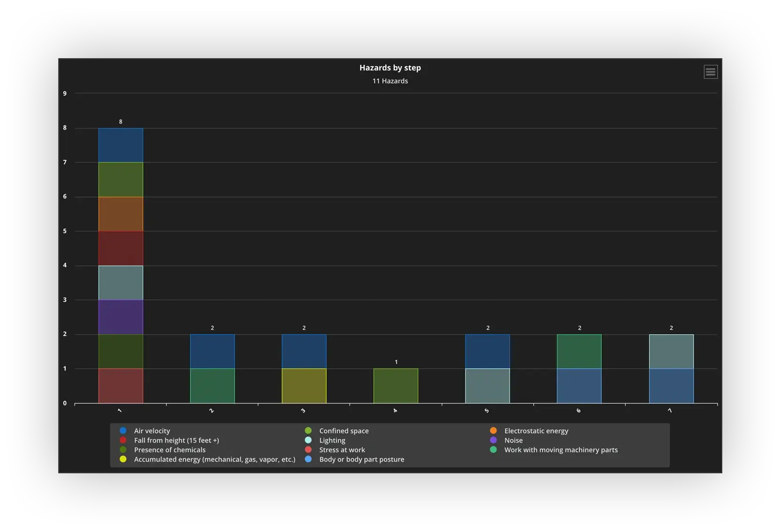Toggle Air velocity series in legend

pos(145,431)
